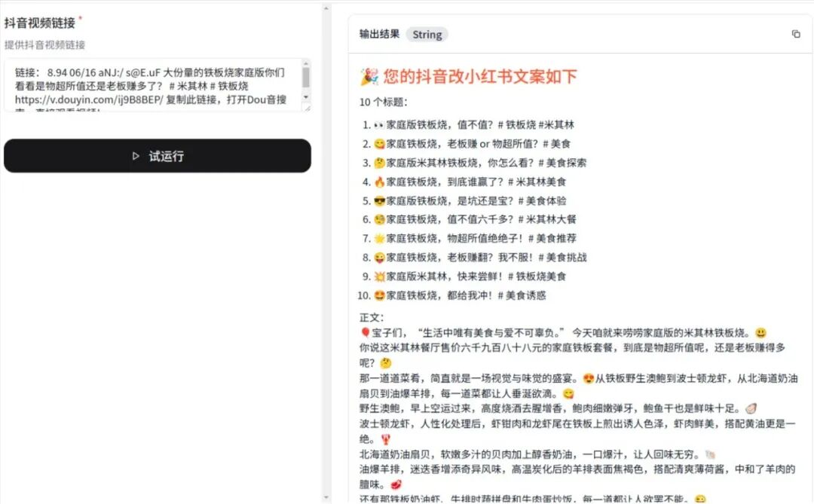Click the balloon emoji before 宝子们

pos(365,333)
